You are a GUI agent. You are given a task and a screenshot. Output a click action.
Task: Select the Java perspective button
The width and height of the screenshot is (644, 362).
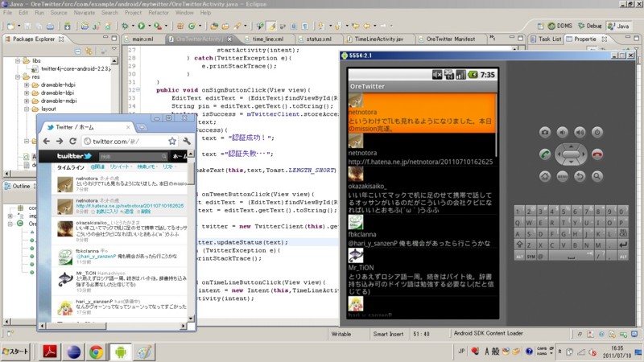click(619, 26)
